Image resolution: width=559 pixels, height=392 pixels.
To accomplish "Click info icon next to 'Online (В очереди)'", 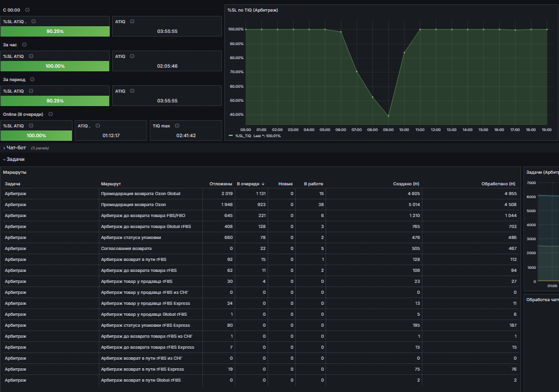I will tap(51, 114).
